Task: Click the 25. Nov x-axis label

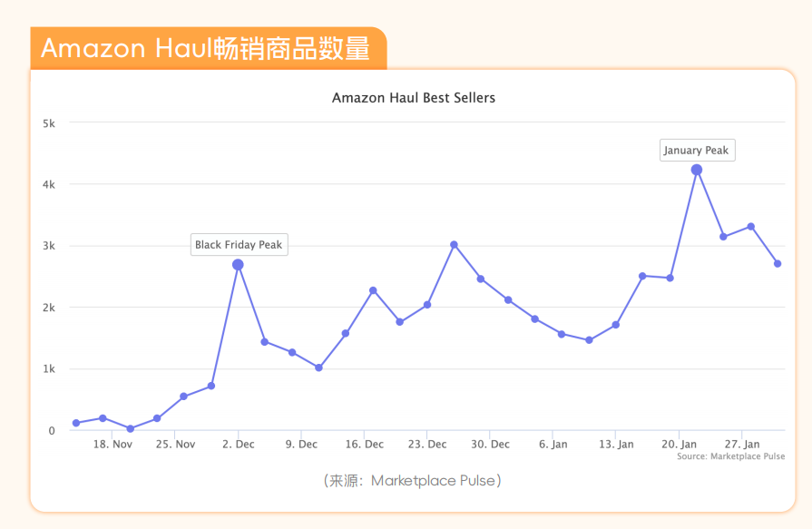Action: (x=175, y=444)
